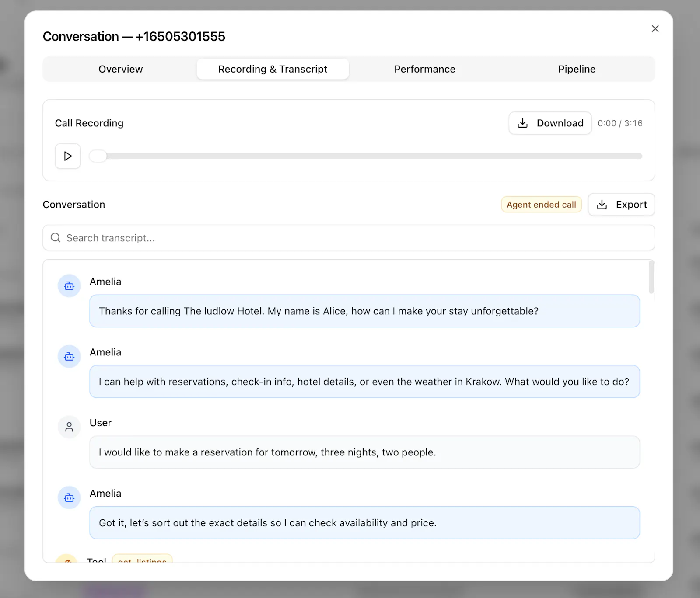
Task: Click the bot avatar beside the Krakow weather message
Action: [x=69, y=357]
